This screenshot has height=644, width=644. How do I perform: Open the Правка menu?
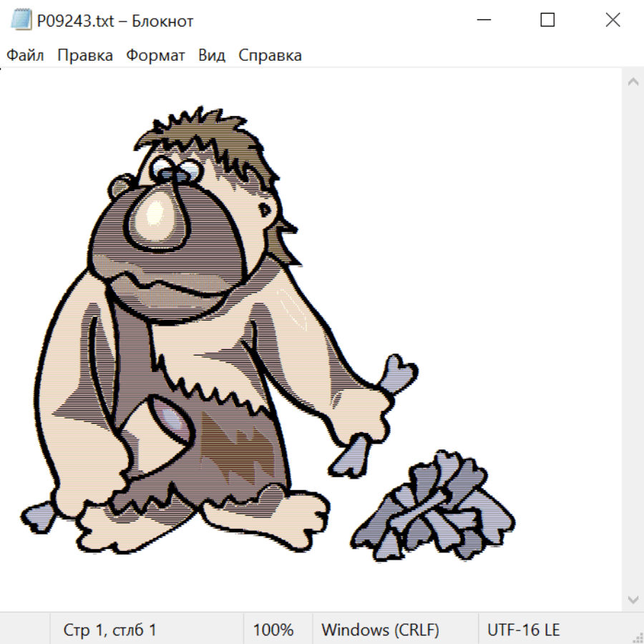coord(85,56)
